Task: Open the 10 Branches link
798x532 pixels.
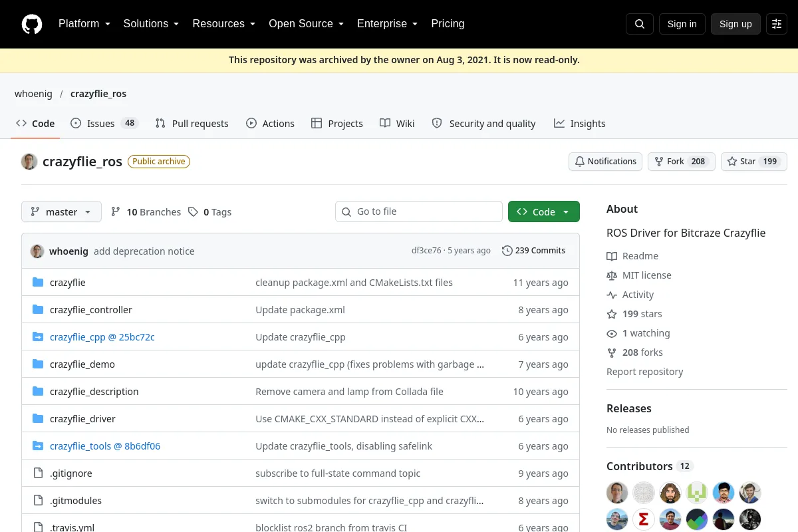Action: click(x=146, y=211)
